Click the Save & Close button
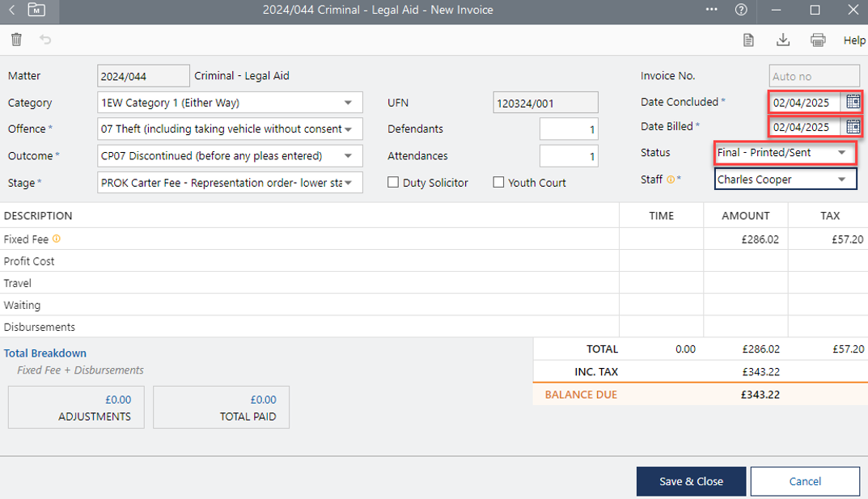 (691, 481)
